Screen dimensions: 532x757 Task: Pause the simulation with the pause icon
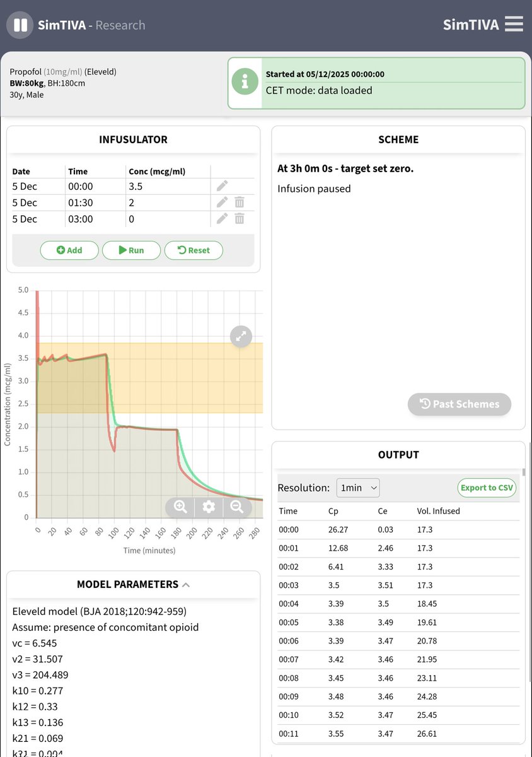click(20, 25)
